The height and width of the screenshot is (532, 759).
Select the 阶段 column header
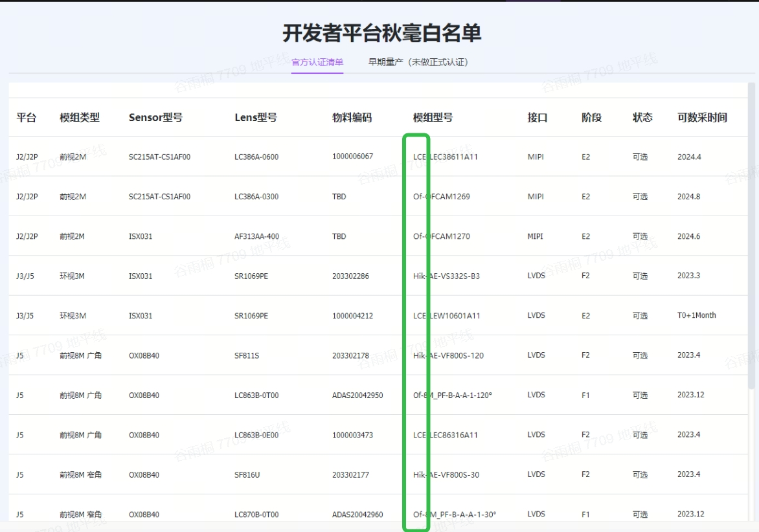pyautogui.click(x=591, y=117)
